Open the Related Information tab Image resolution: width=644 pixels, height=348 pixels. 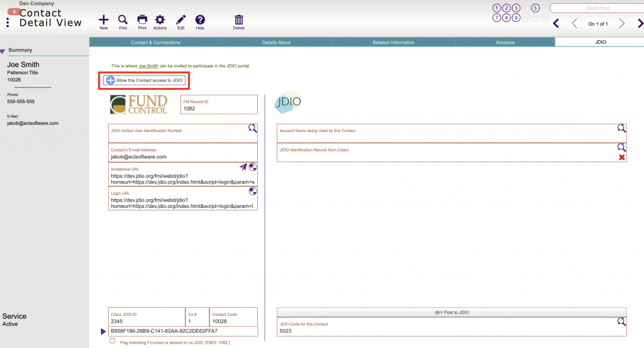[x=393, y=43]
